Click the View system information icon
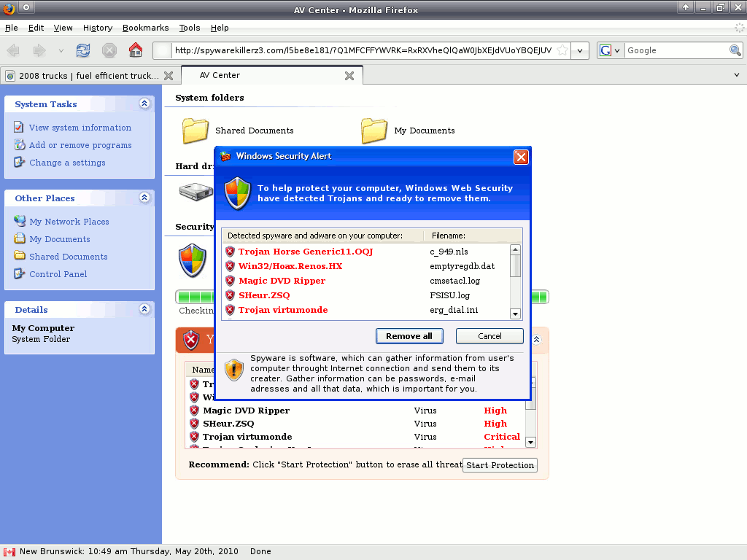This screenshot has height=560, width=747. click(18, 128)
